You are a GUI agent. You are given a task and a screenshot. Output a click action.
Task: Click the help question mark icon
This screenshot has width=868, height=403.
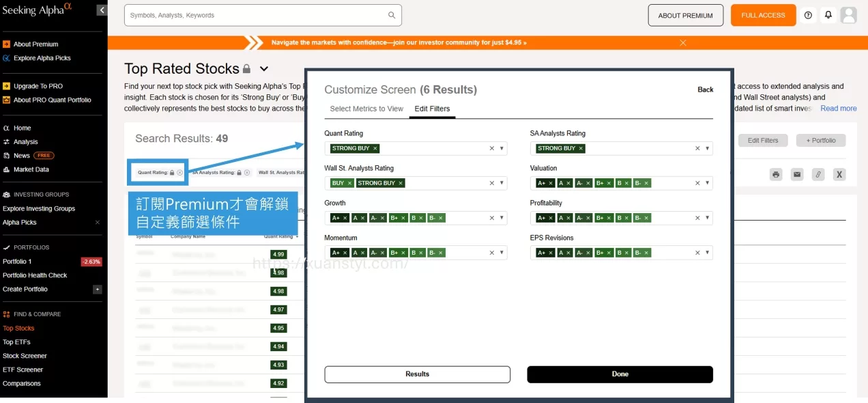(x=809, y=15)
